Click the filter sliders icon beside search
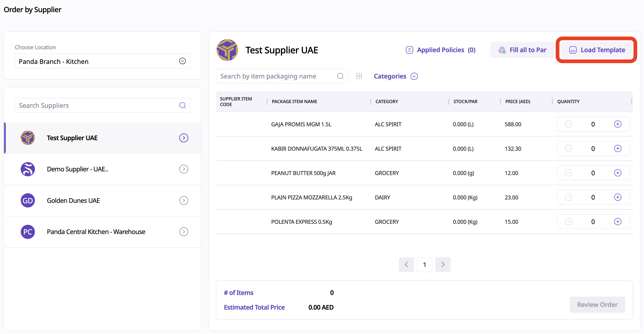This screenshot has width=644, height=334. pyautogui.click(x=359, y=76)
